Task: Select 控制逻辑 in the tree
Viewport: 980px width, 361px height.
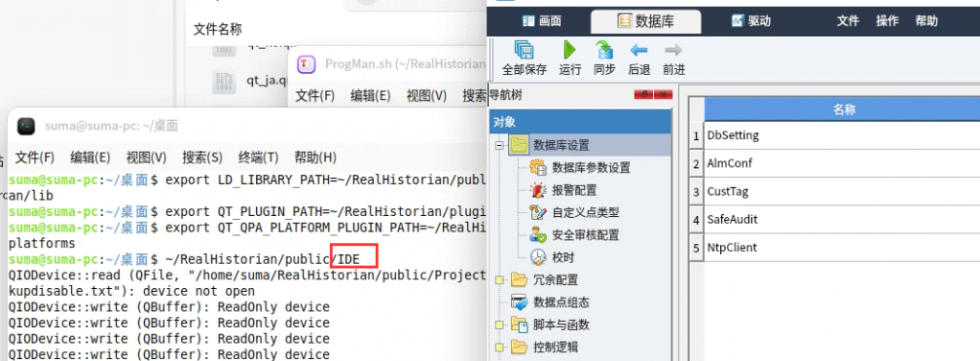Action: click(x=555, y=348)
